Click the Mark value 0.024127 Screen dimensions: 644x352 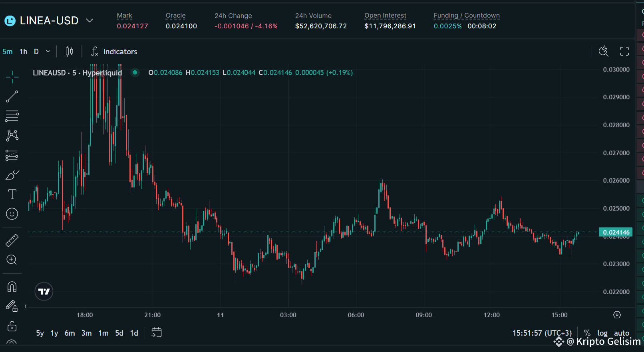click(132, 26)
